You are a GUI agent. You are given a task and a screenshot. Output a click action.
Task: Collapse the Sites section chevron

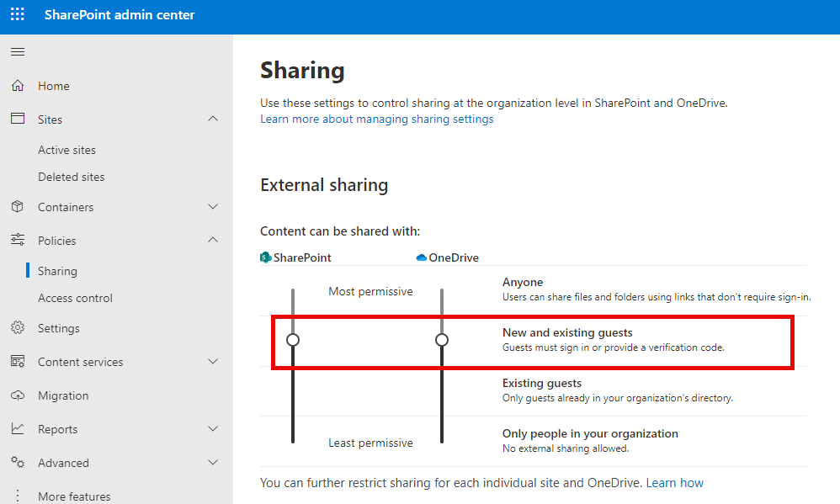(213, 119)
